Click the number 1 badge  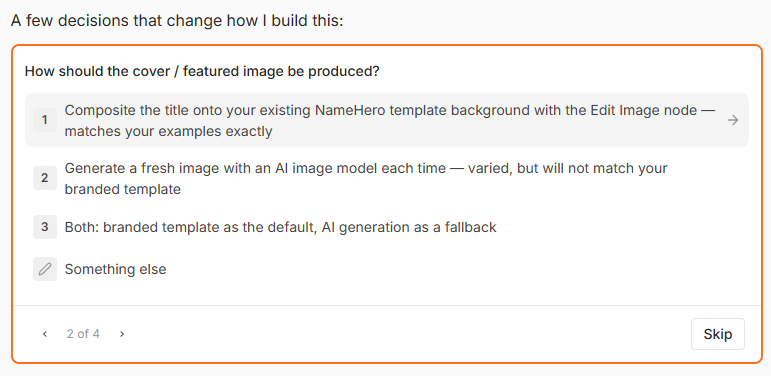45,120
